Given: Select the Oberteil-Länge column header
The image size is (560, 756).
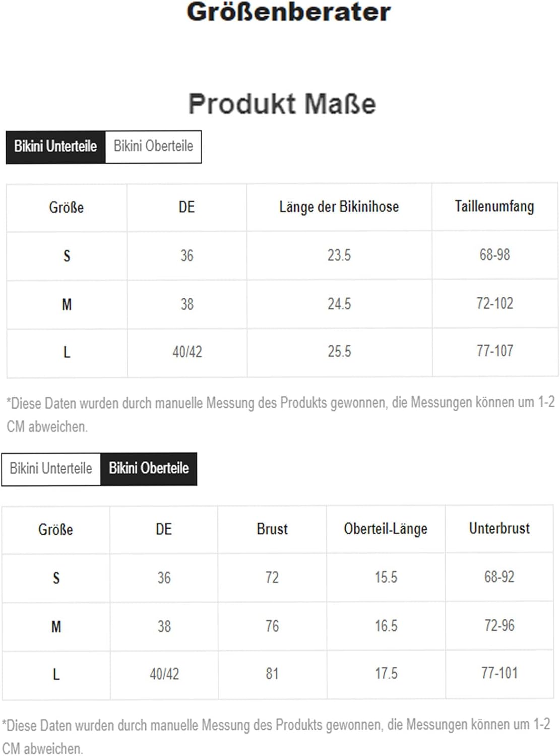Looking at the screenshot, I should click(x=386, y=529).
